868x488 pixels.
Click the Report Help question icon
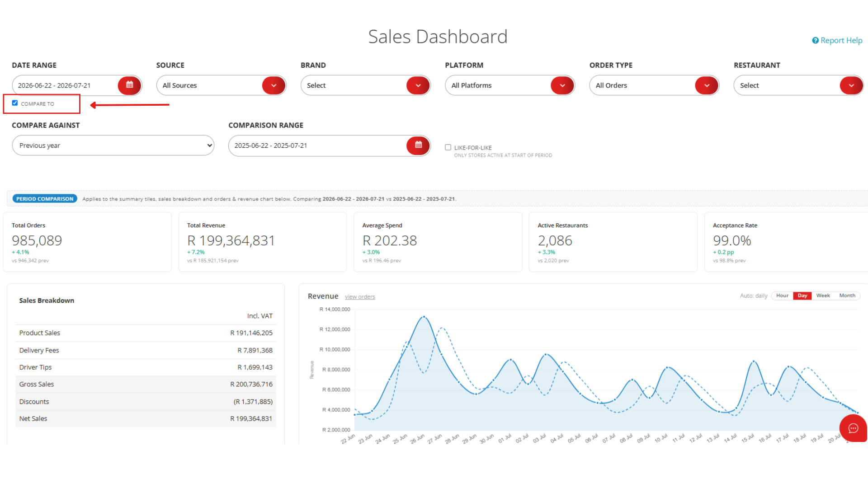(x=815, y=41)
